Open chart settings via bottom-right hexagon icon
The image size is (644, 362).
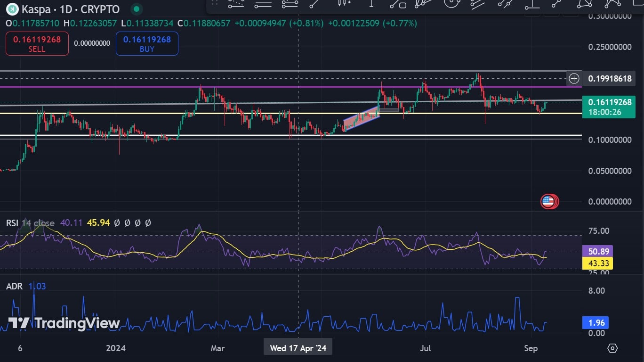tap(612, 348)
